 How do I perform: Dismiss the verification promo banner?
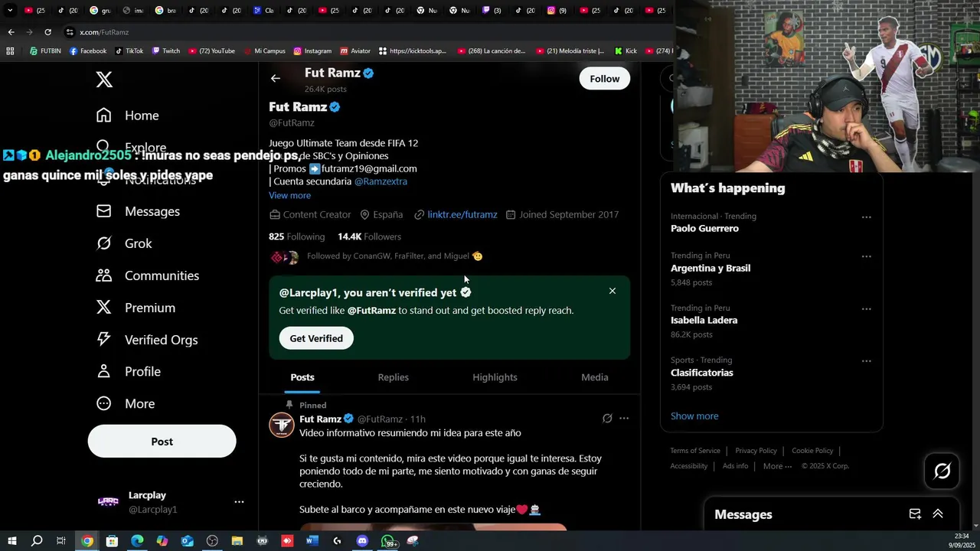point(612,291)
